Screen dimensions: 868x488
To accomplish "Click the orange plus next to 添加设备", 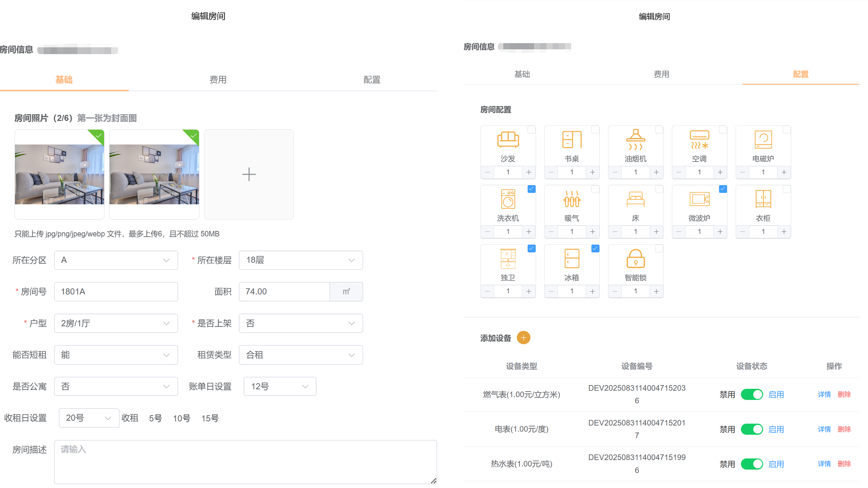I will pyautogui.click(x=523, y=338).
